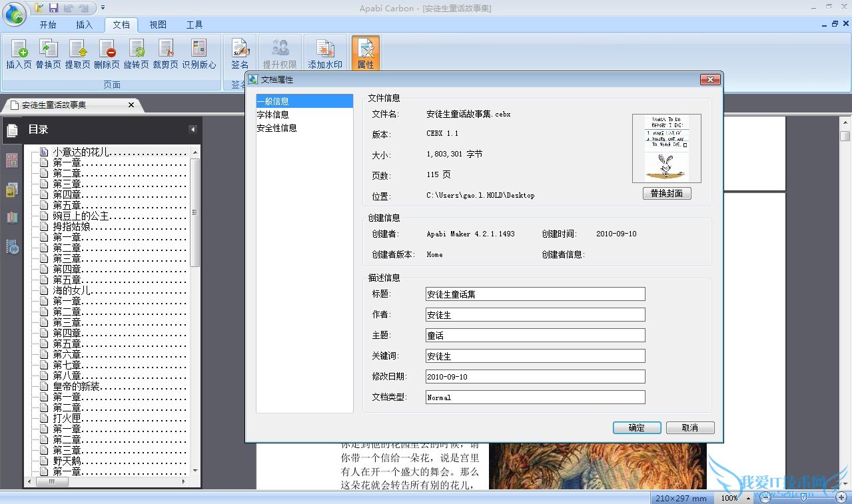Click the Crop Page (裁剪页) icon
The height and width of the screenshot is (504, 852).
pos(165,49)
